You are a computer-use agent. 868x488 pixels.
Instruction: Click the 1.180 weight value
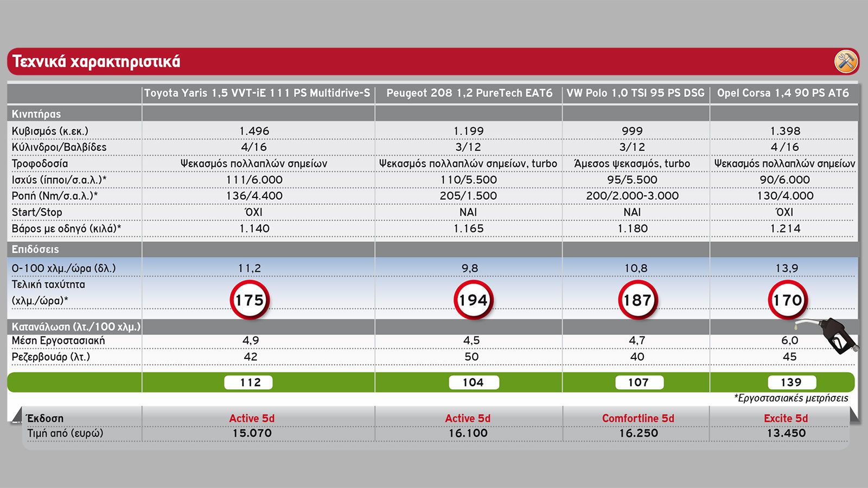click(x=633, y=228)
